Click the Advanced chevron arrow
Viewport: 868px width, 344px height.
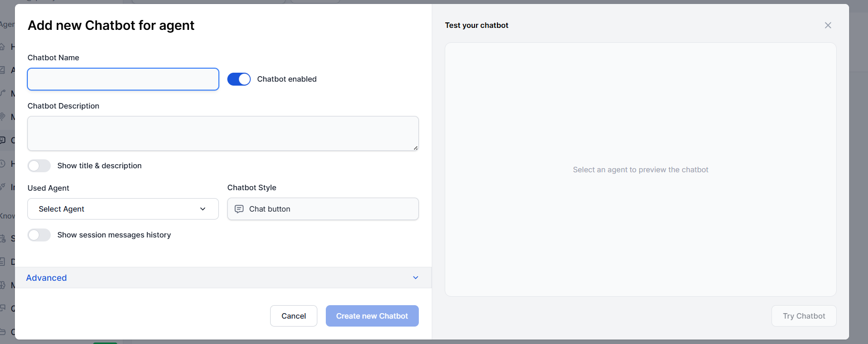coord(416,278)
